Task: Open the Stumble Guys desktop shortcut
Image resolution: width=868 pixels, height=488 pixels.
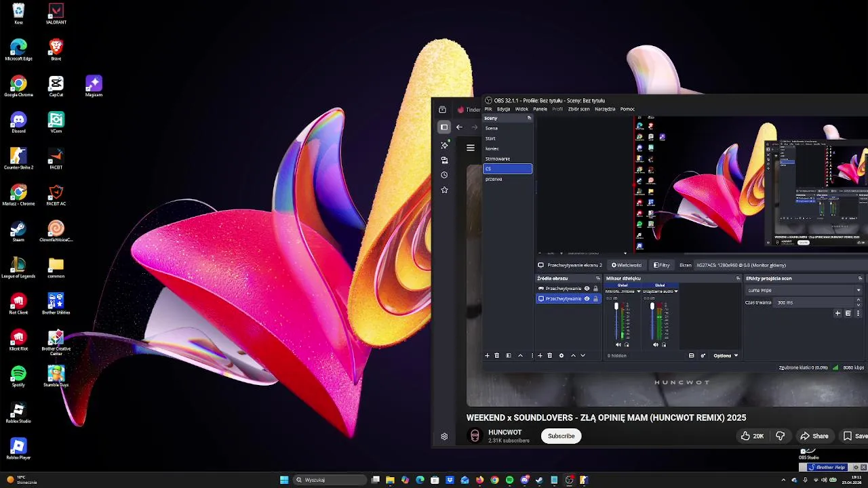Action: click(56, 376)
